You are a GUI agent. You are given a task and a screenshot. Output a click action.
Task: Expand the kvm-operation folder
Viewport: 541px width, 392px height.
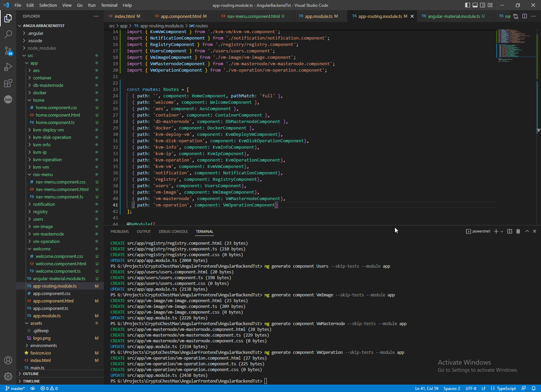[47, 160]
